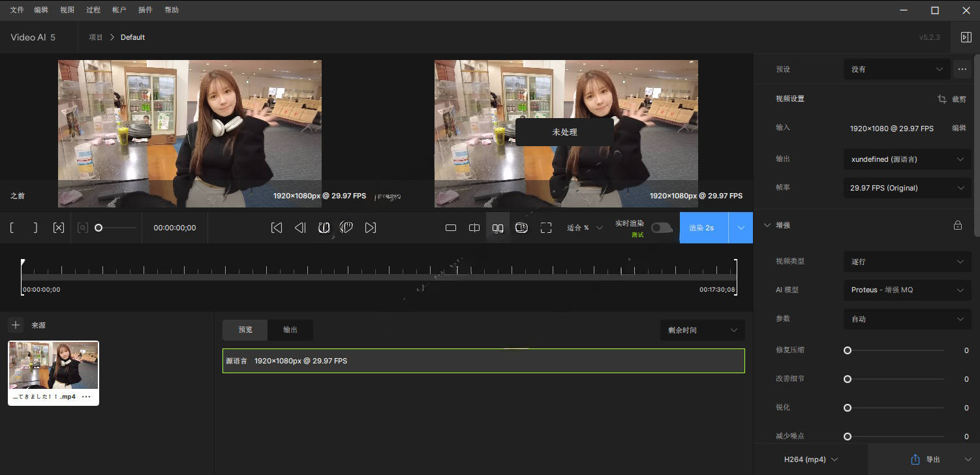Screen dimensions: 980x475
Task: Switch to single view layout
Action: click(x=451, y=228)
